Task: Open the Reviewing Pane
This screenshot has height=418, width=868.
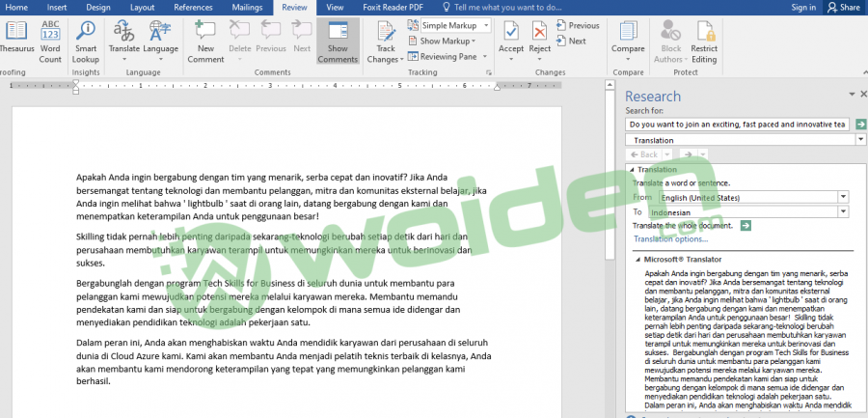Action: point(441,57)
